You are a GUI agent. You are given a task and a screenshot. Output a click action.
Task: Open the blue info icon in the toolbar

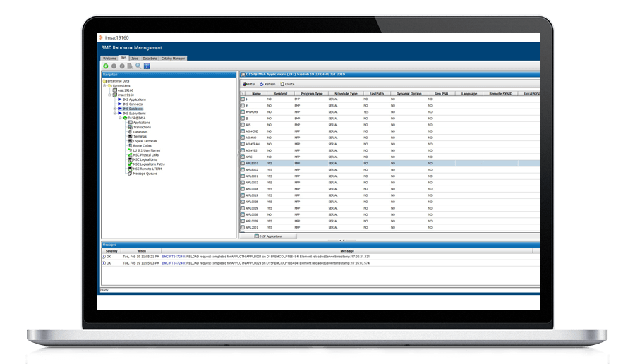146,66
